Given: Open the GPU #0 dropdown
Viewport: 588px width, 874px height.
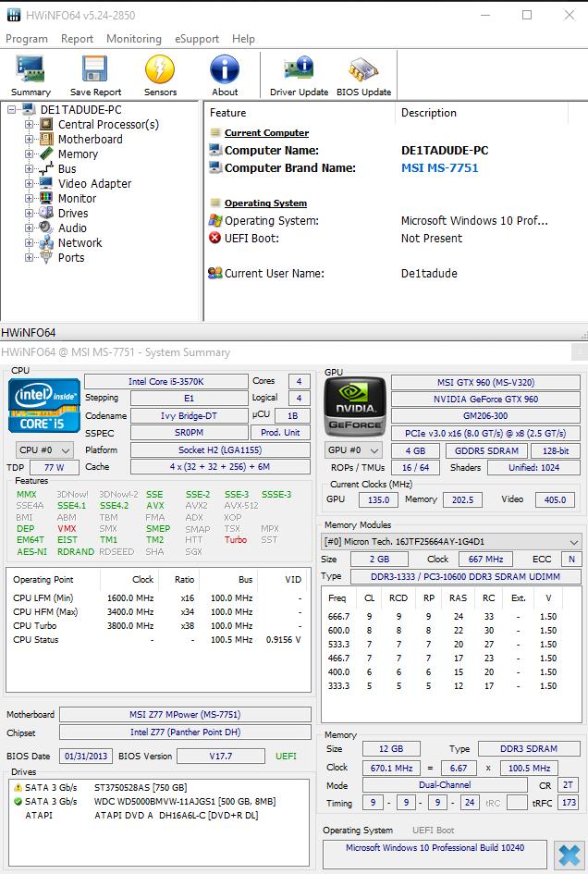Looking at the screenshot, I should (353, 449).
